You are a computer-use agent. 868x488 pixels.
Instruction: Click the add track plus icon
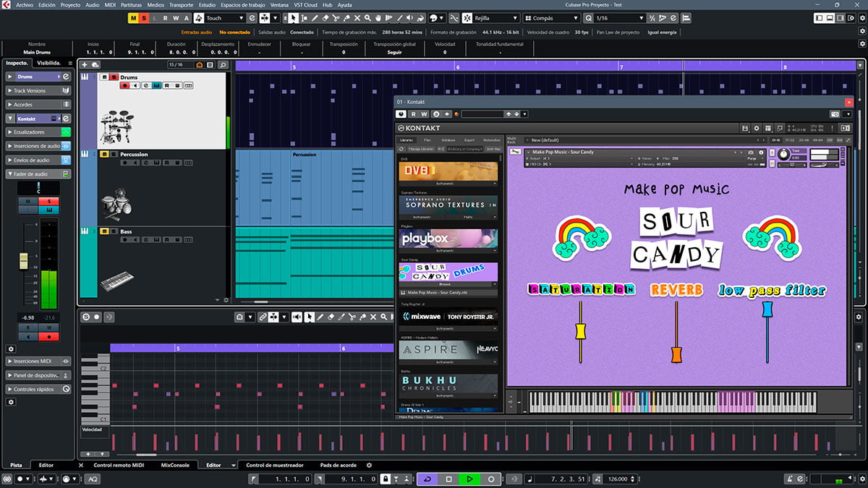85,65
